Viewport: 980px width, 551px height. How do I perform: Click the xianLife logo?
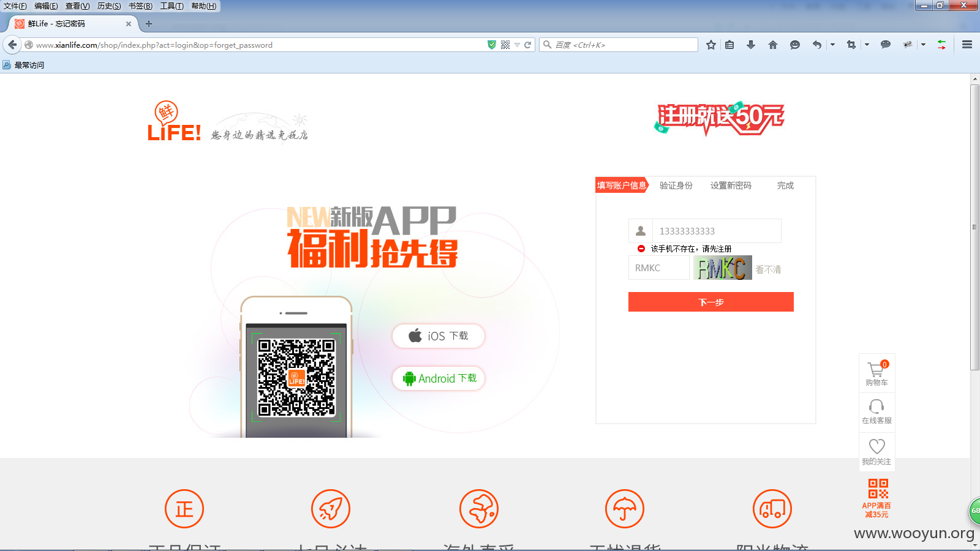click(175, 121)
